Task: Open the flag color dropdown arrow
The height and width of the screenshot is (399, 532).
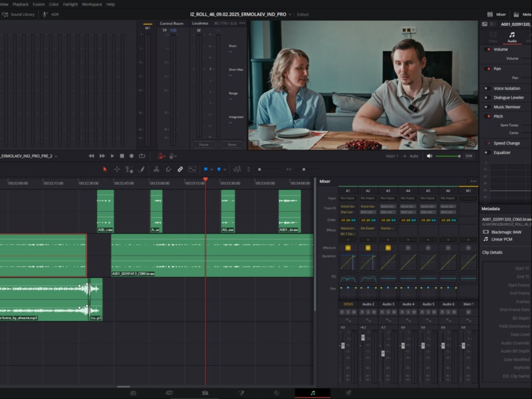Action: click(212, 169)
